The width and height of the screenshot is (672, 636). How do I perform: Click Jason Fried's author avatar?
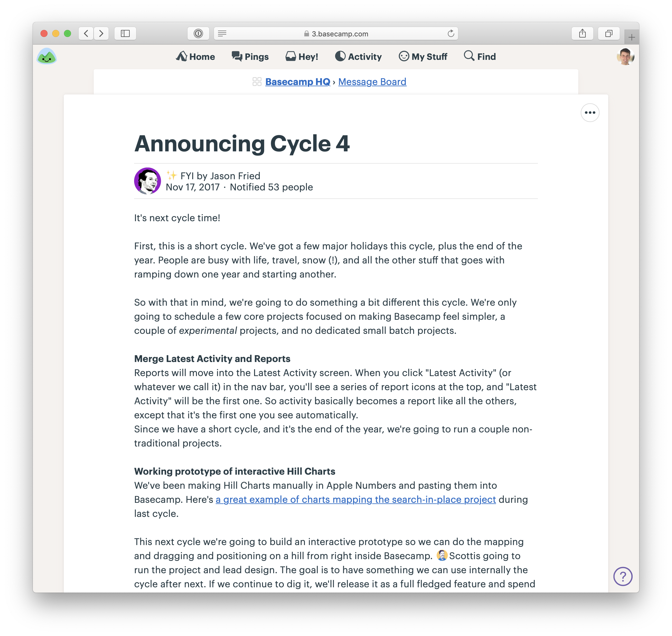[148, 181]
